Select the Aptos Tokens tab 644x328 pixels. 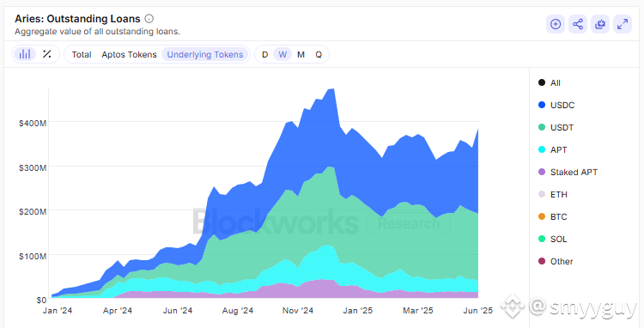click(129, 55)
